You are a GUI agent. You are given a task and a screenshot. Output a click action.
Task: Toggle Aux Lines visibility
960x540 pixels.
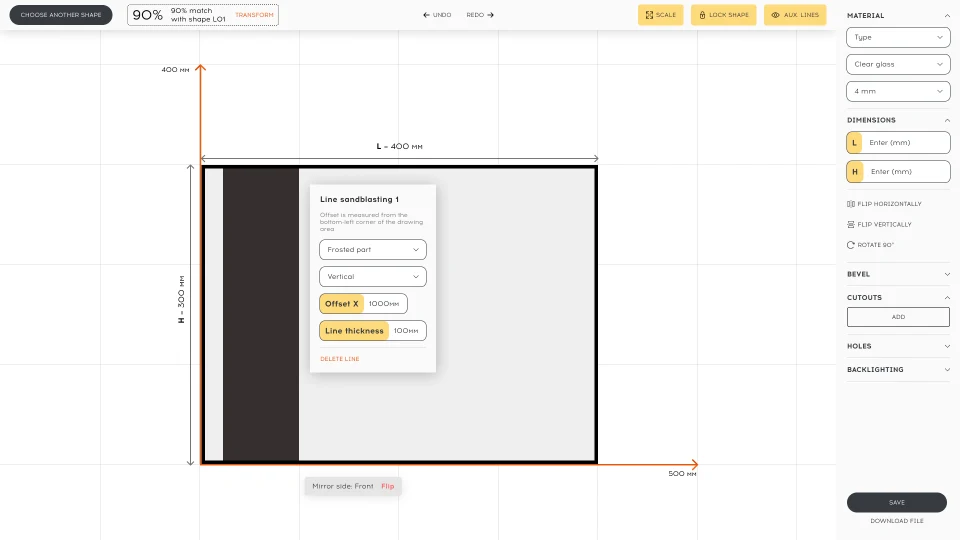point(795,15)
